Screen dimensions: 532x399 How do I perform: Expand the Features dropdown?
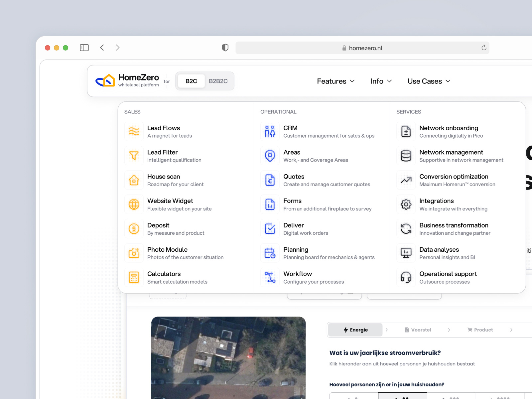(x=335, y=81)
